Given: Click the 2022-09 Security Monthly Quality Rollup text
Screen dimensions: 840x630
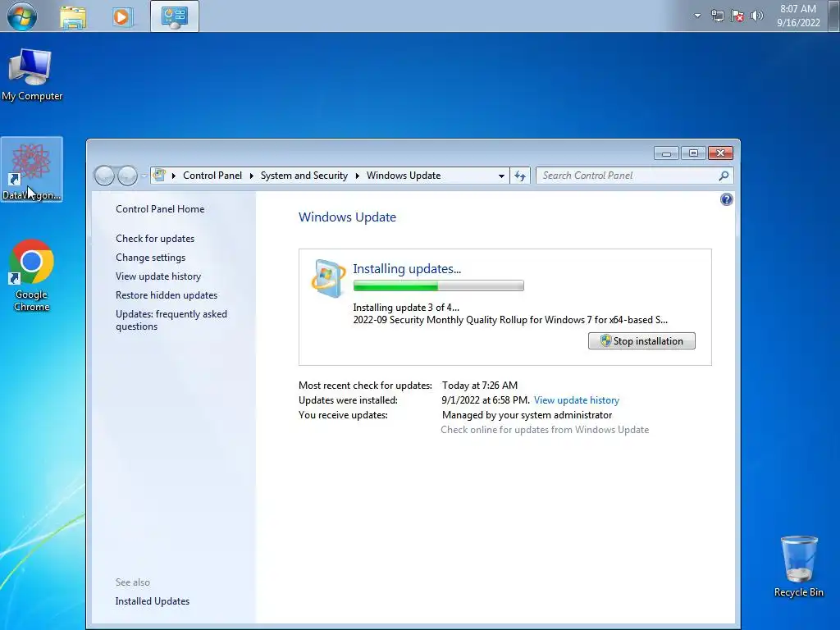Looking at the screenshot, I should coord(510,320).
